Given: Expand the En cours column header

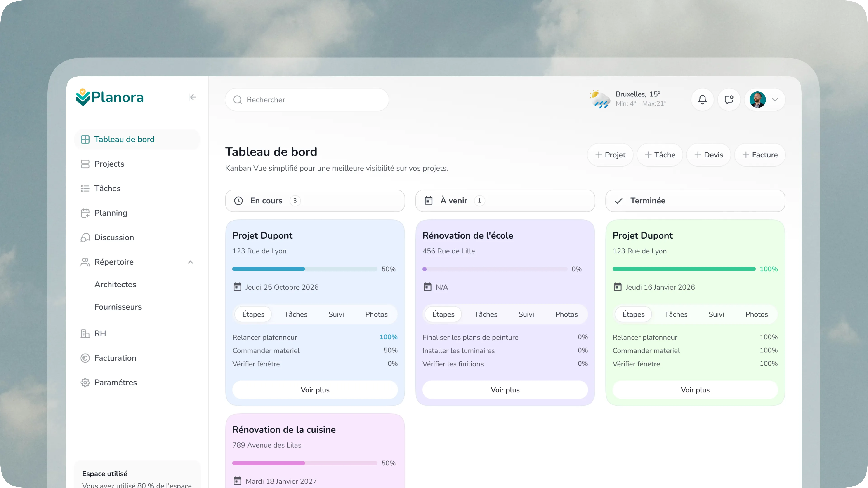Looking at the screenshot, I should tap(315, 201).
